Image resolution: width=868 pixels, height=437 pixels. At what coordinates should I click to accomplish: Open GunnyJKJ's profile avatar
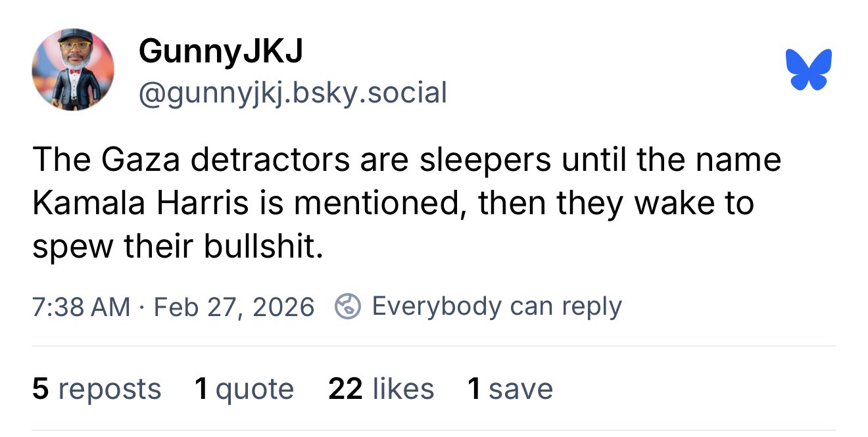click(x=73, y=70)
